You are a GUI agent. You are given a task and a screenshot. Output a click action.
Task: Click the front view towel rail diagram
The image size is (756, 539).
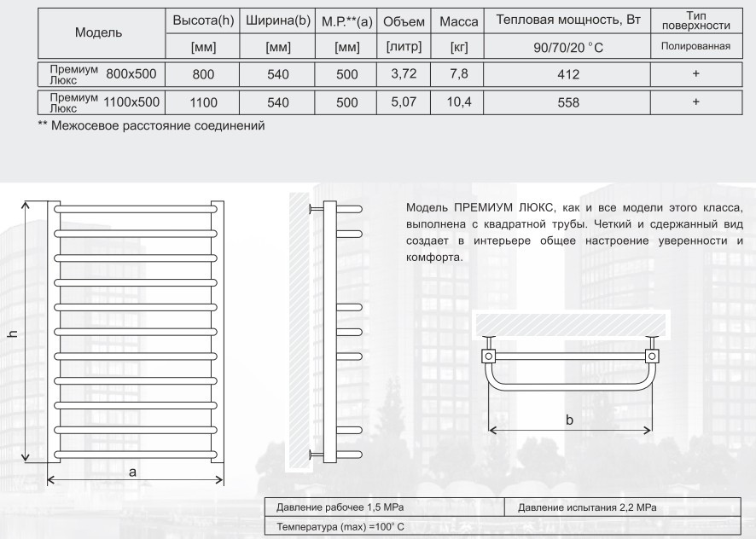135,331
